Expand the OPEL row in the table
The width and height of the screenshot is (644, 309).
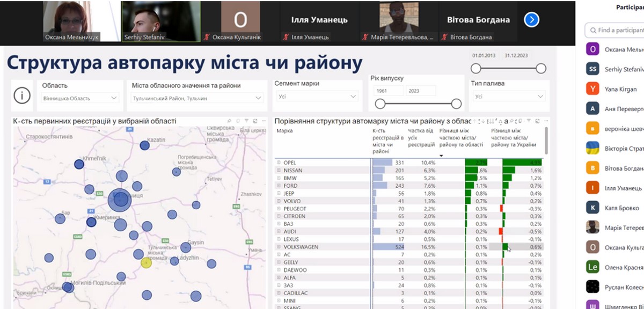[279, 163]
